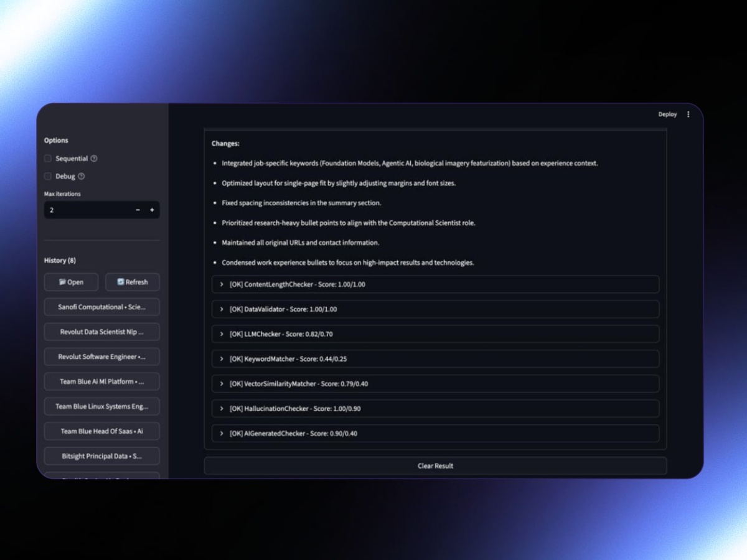Screen dimensions: 747x560
Task: Enable the Debug checkbox
Action: (48, 177)
